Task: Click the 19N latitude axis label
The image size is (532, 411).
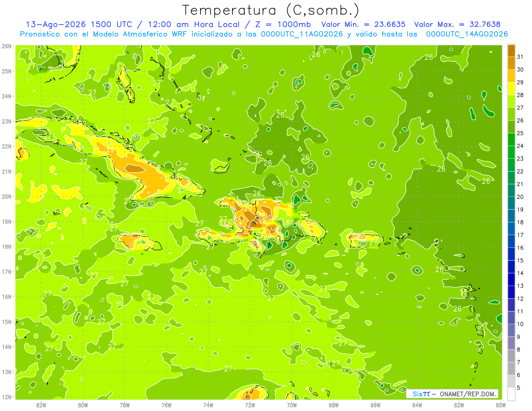Action: tap(7, 221)
